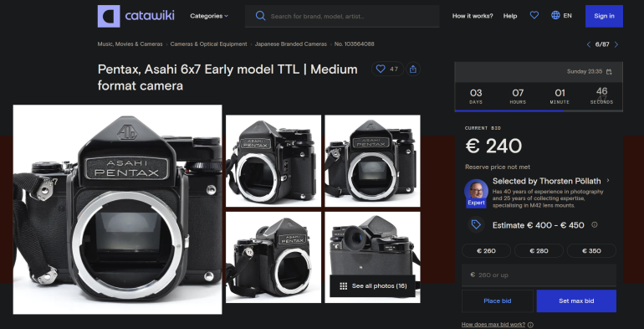
Task: Expand Selected by Thorsten Pöllath chevron
Action: point(608,181)
